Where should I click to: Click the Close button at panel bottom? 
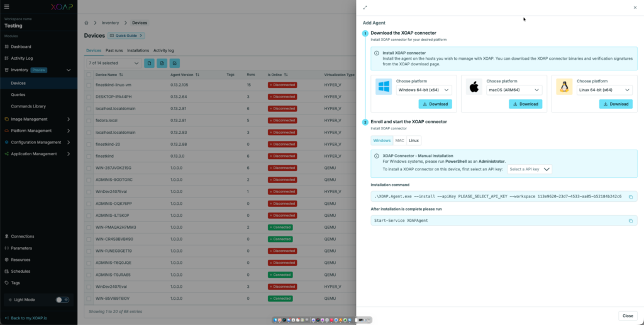pos(627,316)
